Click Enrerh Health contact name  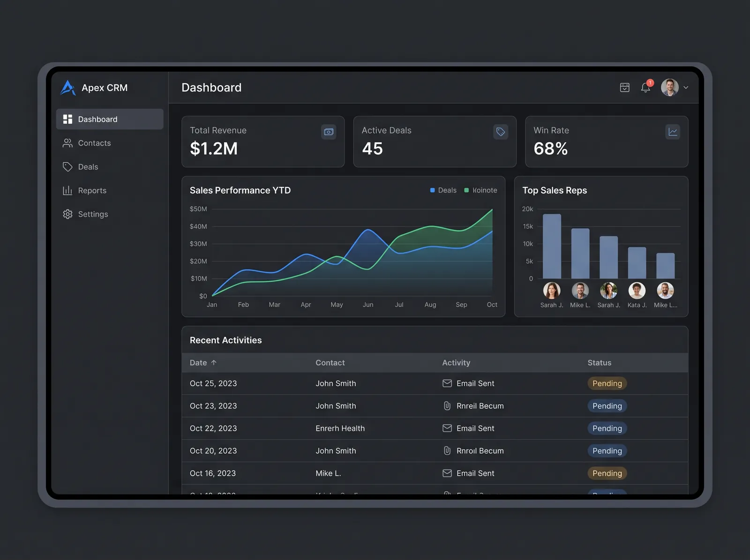click(340, 428)
